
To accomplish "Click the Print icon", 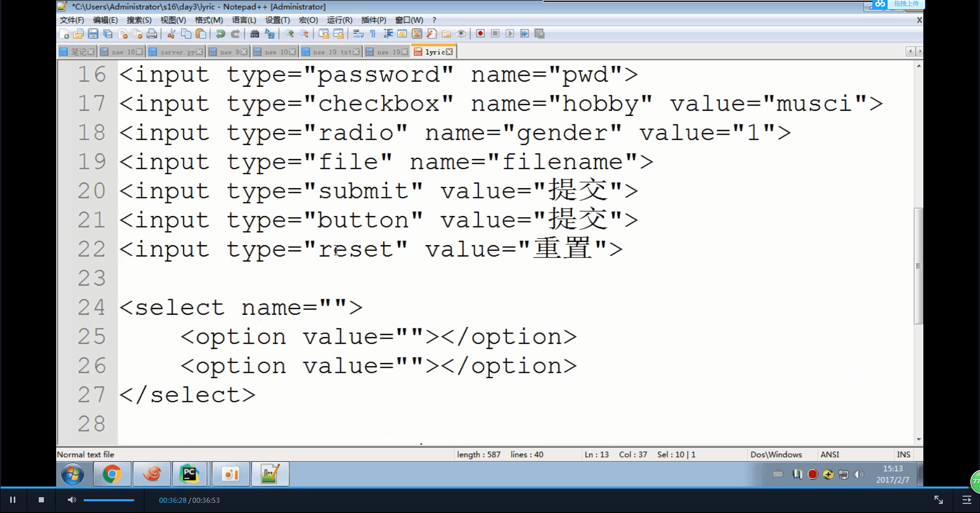I will 152,34.
